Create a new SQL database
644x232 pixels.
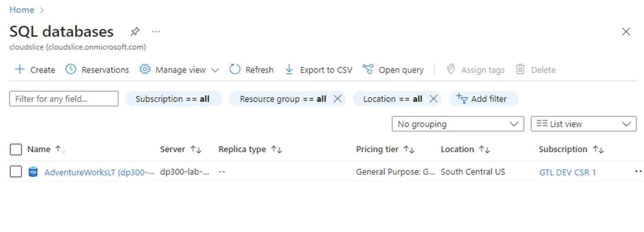[35, 70]
